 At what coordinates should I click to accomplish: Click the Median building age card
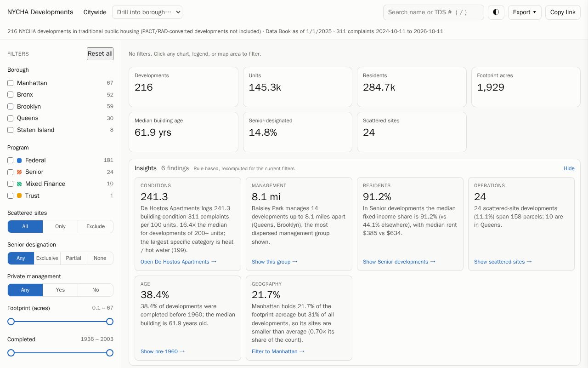183,132
